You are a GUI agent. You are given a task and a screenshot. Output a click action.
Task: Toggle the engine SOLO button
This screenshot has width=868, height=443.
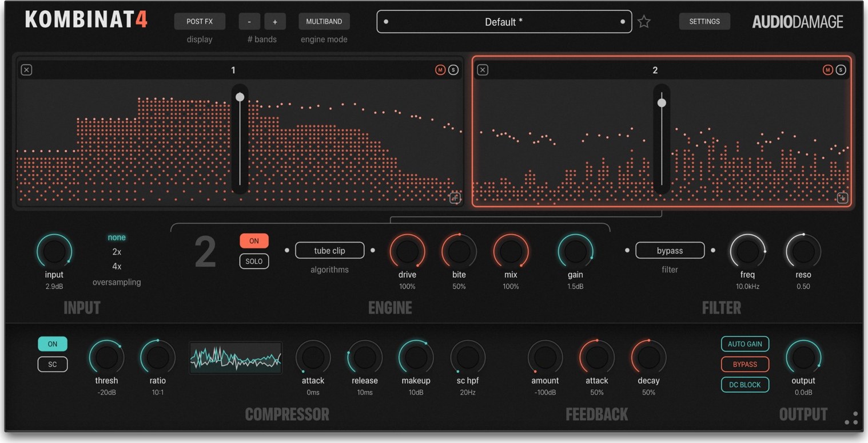point(254,261)
